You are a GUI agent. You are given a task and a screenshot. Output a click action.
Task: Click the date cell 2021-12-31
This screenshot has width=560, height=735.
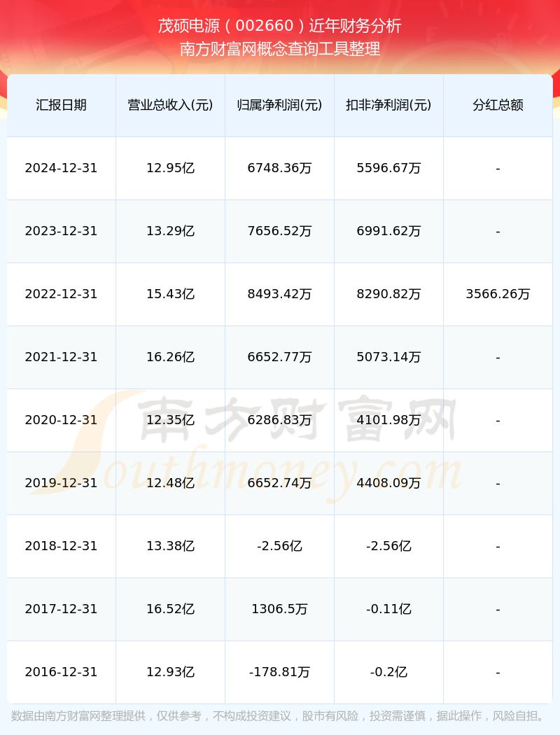(62, 357)
